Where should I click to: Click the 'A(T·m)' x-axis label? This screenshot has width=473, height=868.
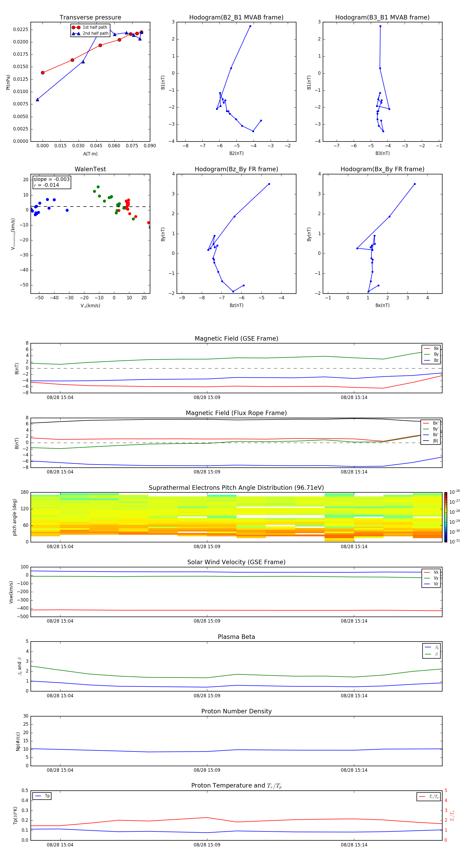coord(90,154)
